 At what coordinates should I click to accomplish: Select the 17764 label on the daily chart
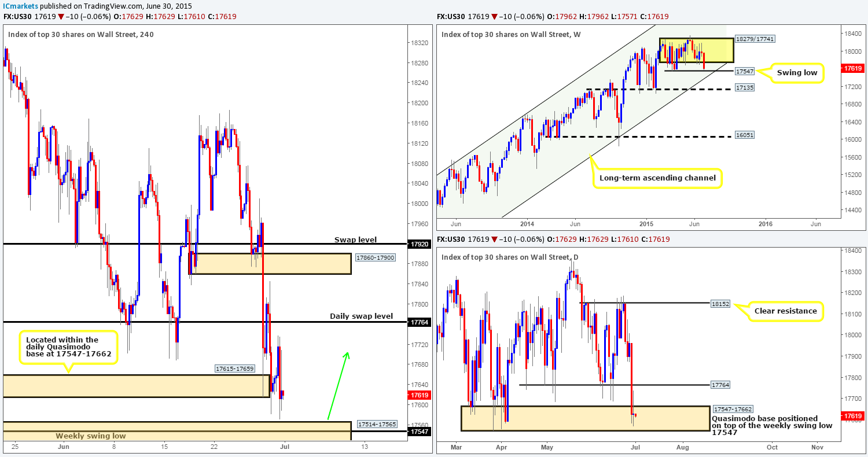[721, 385]
